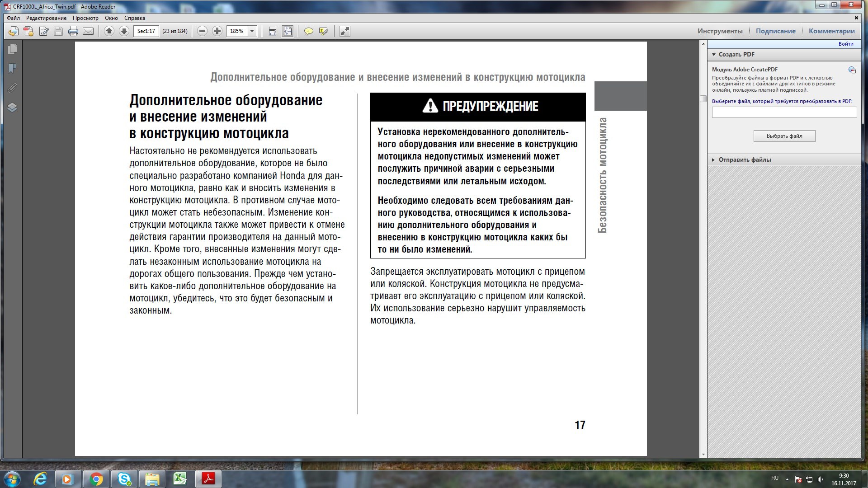This screenshot has width=868, height=488.
Task: Click the Adobe Reader taskbar icon
Action: click(208, 479)
